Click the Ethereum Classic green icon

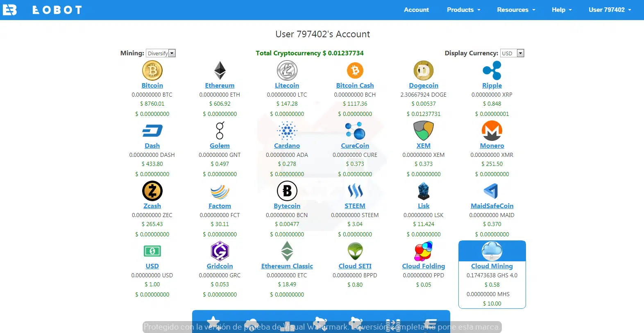[287, 251]
